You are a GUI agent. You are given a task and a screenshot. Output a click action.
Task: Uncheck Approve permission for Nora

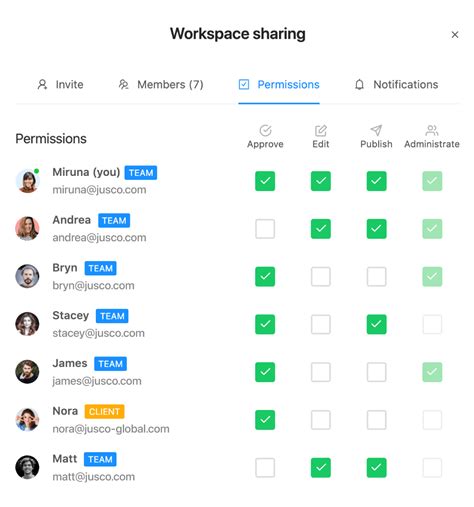265,419
